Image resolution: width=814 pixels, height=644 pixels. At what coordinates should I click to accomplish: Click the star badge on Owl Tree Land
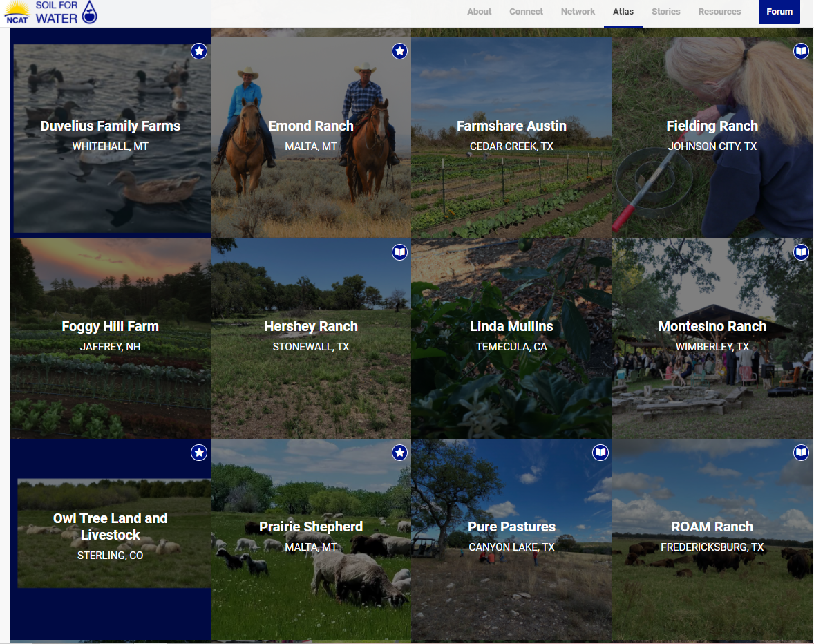(x=199, y=453)
